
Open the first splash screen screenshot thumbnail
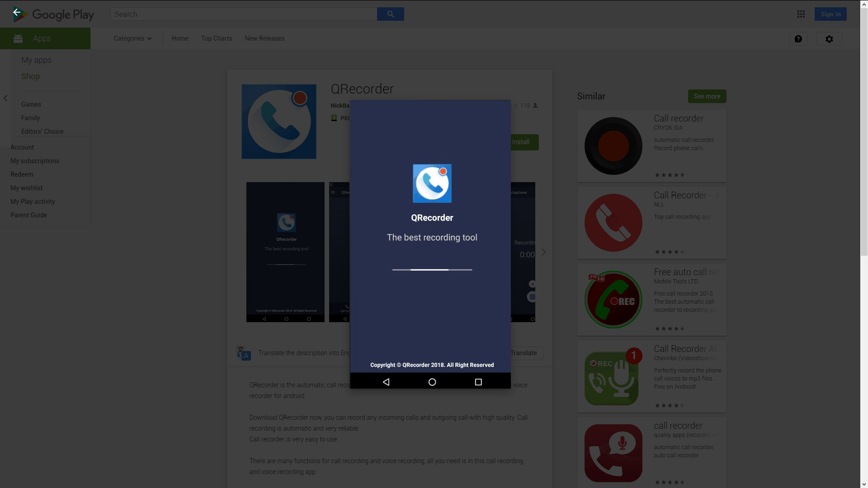285,252
